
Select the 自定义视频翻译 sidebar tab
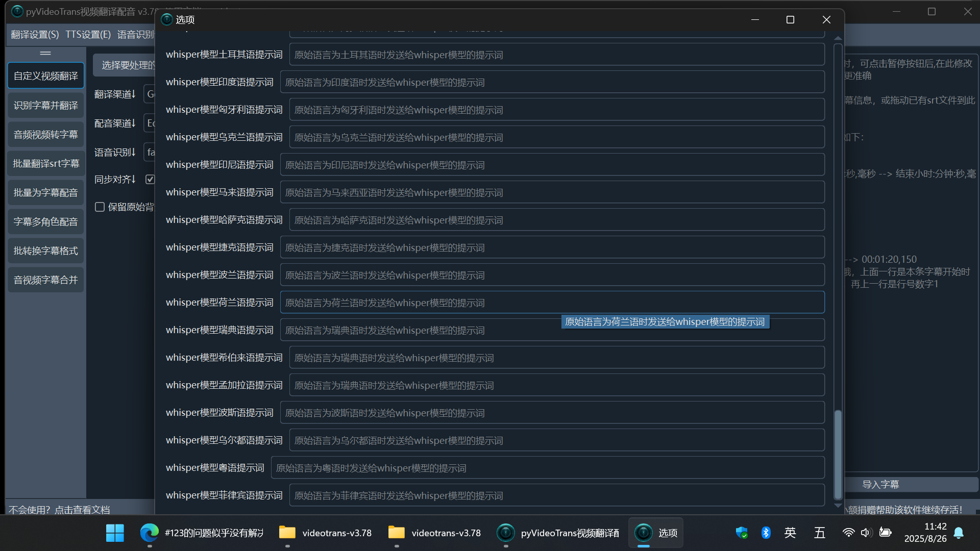point(46,76)
